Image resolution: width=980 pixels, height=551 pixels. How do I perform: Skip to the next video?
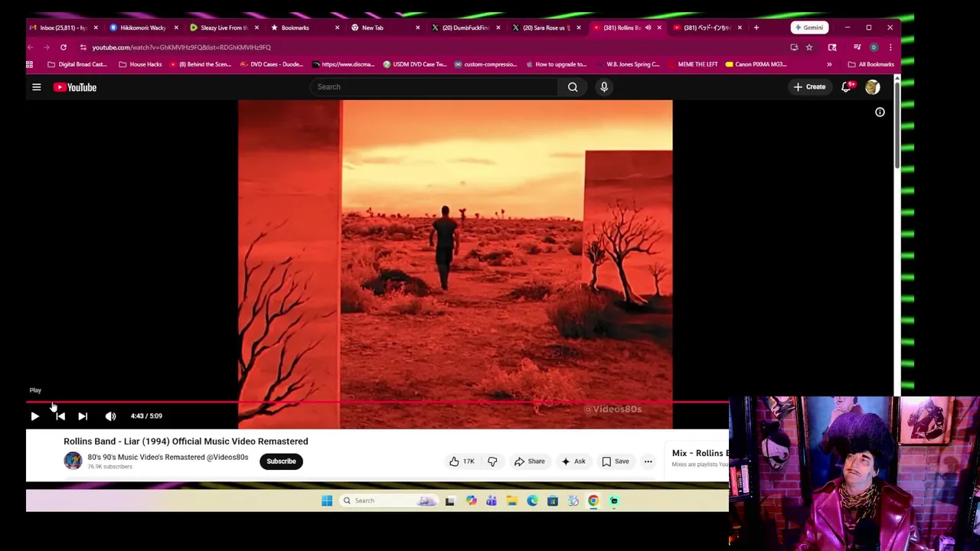[x=83, y=416]
